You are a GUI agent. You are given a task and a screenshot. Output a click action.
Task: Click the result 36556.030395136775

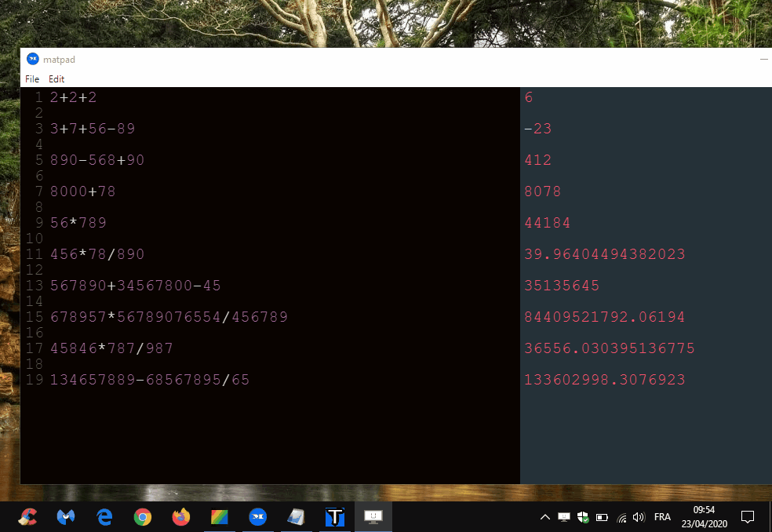(x=610, y=348)
